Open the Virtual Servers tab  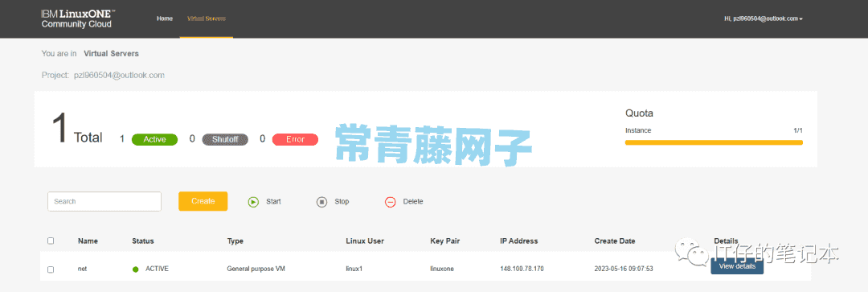tap(207, 19)
